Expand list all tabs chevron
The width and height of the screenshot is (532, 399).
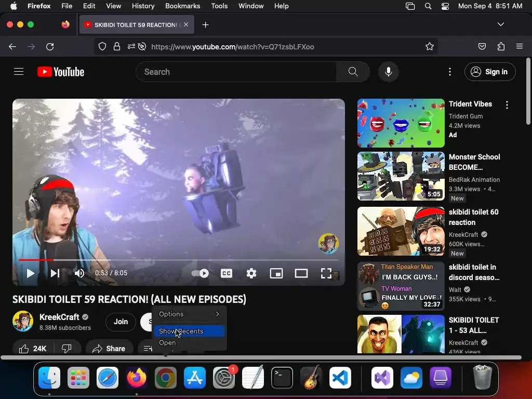tap(501, 24)
